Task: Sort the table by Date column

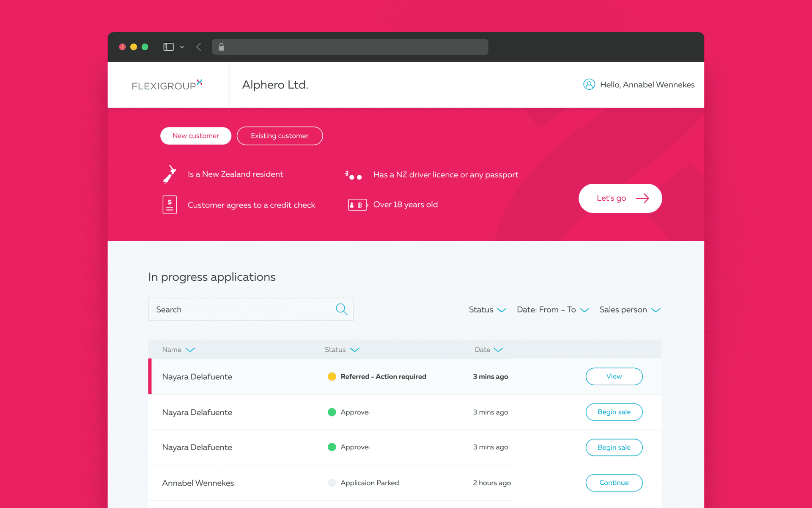Action: point(488,350)
